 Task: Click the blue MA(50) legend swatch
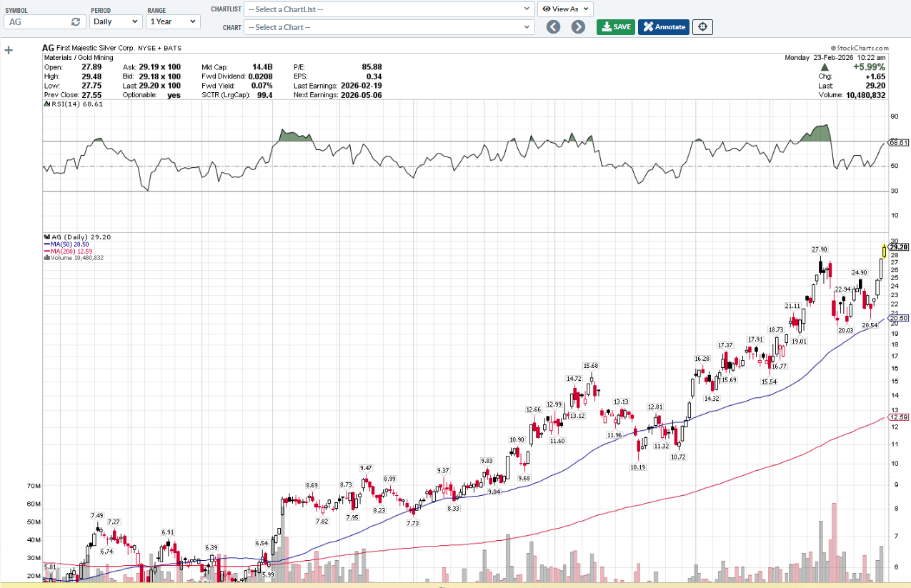tap(46, 244)
